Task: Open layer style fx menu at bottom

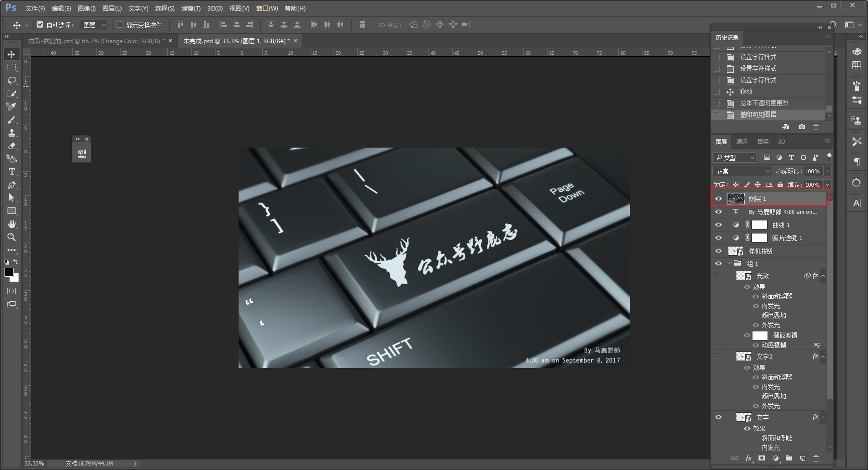Action: (748, 458)
